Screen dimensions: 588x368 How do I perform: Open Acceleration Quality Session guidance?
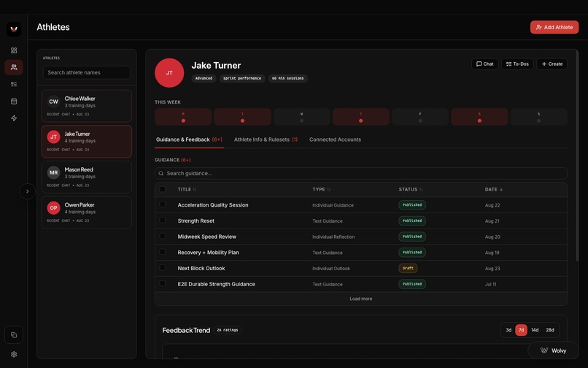tap(213, 205)
